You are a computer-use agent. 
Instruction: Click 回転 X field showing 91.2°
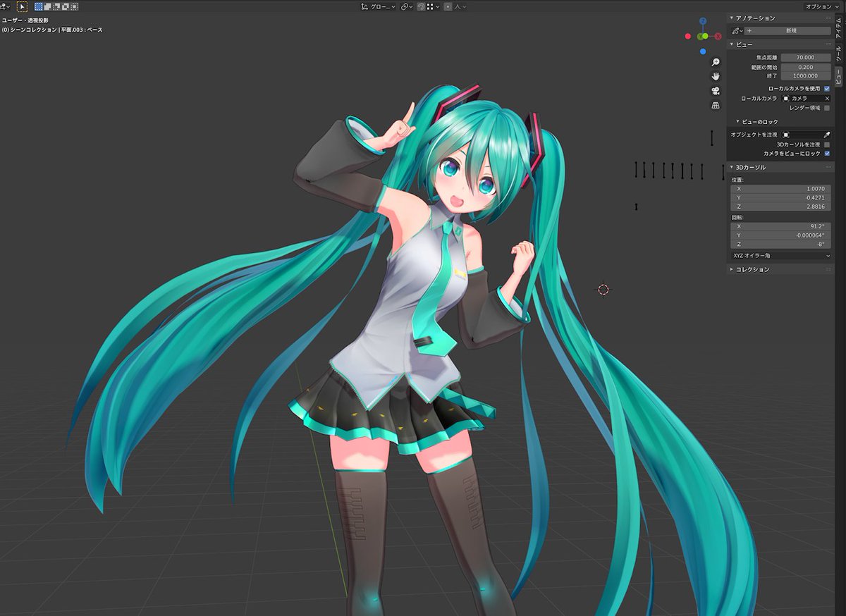pos(780,226)
